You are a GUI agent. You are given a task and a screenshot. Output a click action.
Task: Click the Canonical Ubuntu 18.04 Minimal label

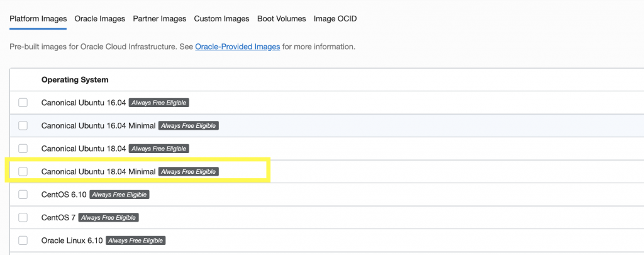tap(98, 171)
